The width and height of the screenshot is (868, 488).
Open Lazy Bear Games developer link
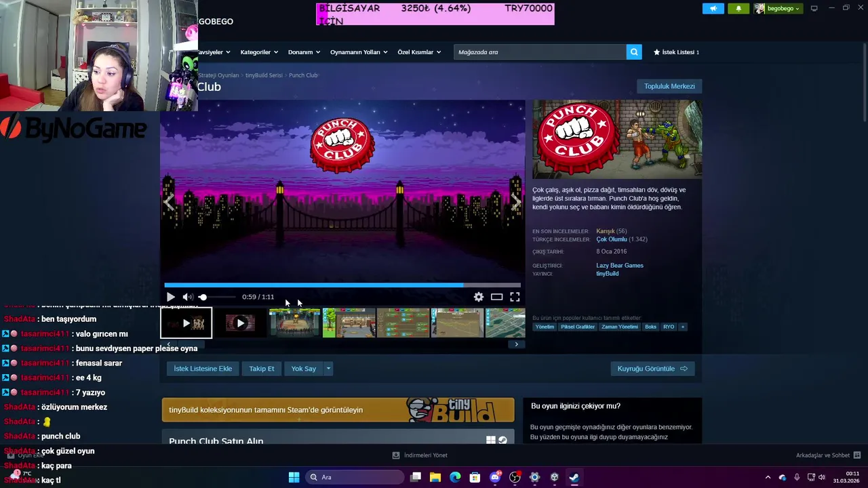tap(620, 266)
